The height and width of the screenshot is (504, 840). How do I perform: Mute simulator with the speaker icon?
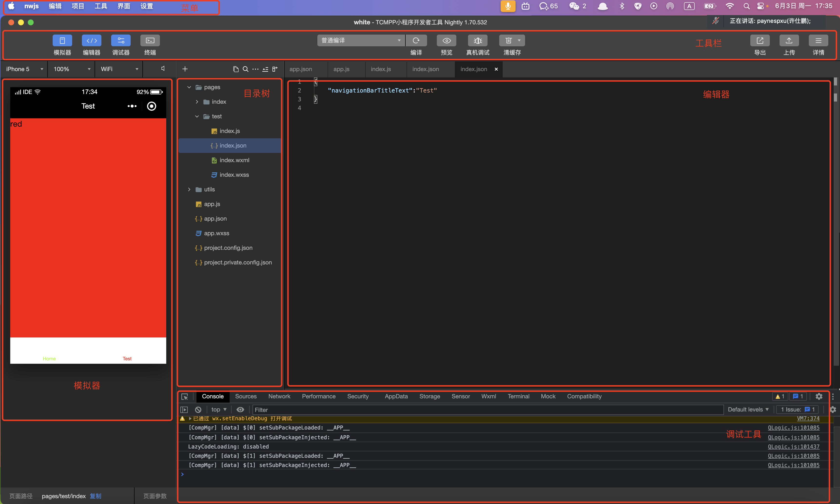pos(163,69)
